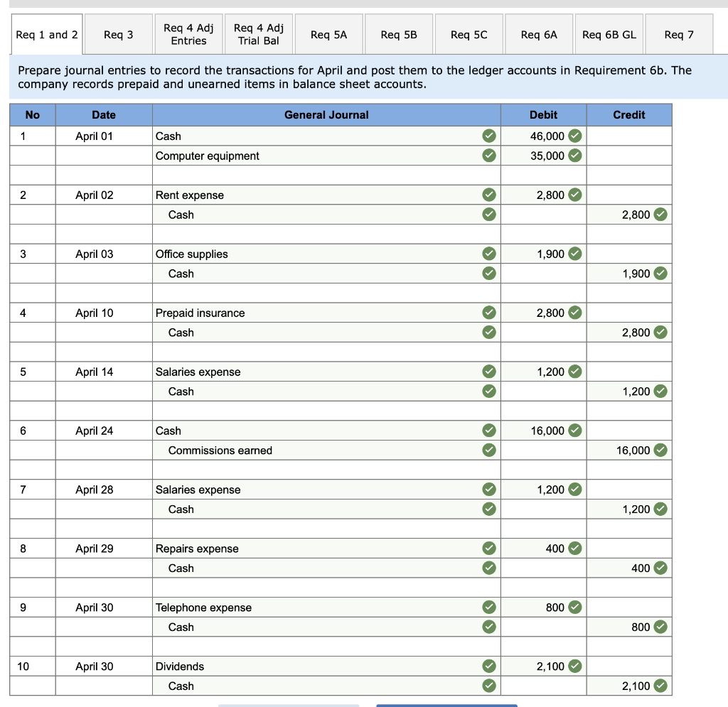Screen dimensions: 728x707
Task: Open the Req 6A tab
Action: (539, 34)
